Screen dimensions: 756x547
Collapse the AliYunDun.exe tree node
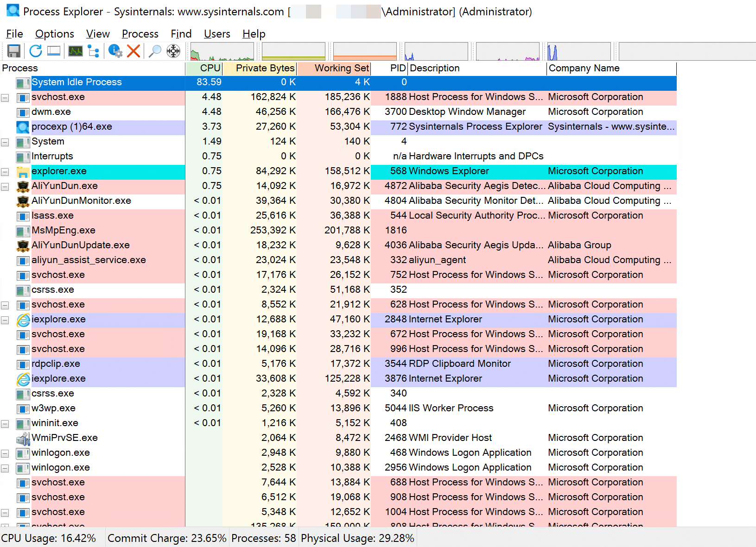[5, 187]
